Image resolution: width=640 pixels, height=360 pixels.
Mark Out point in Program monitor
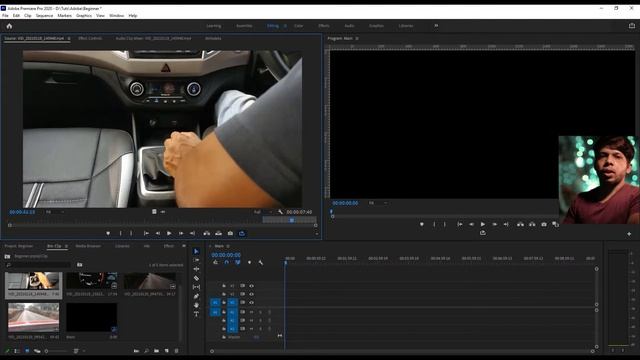pyautogui.click(x=444, y=224)
